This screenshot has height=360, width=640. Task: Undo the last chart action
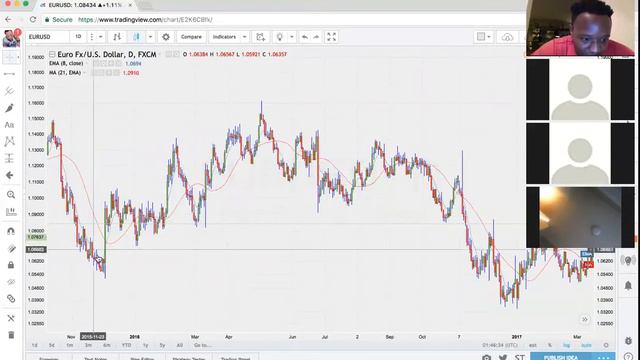[x=304, y=37]
